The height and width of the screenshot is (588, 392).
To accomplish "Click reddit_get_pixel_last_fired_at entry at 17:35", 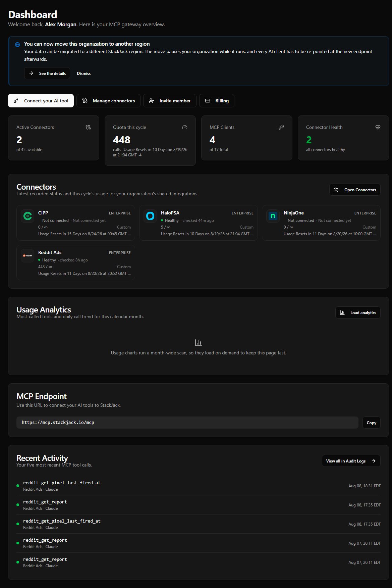I will [x=199, y=524].
